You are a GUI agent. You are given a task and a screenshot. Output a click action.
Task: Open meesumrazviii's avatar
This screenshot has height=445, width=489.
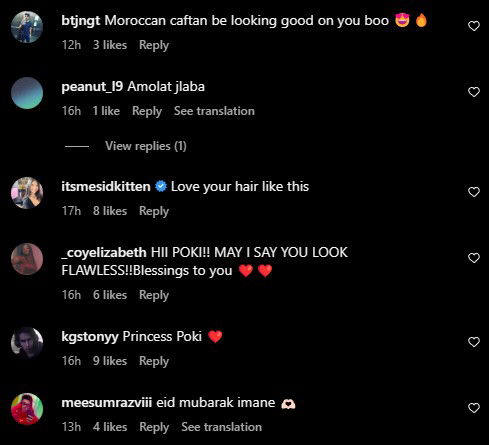pos(27,409)
